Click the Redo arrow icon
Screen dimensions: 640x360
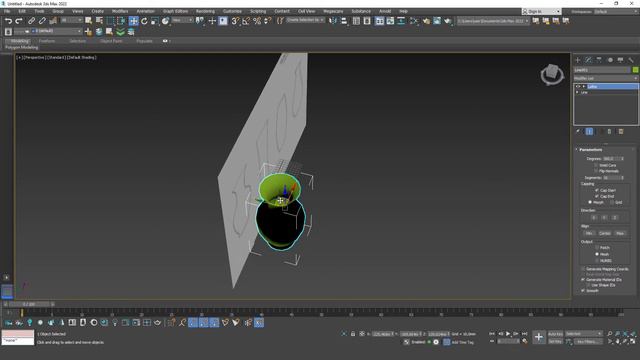click(x=19, y=21)
